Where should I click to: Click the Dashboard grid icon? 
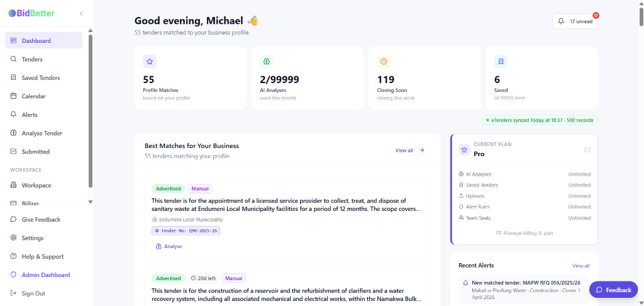(x=13, y=41)
